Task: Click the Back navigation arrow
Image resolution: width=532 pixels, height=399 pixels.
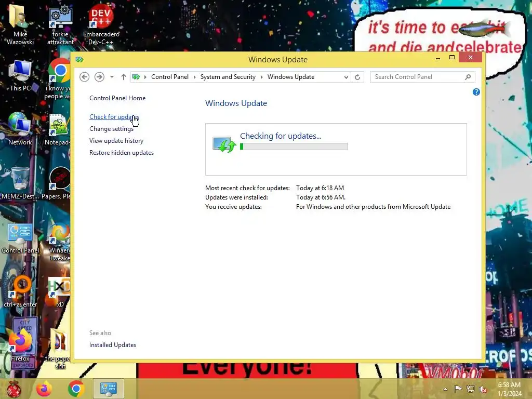Action: [85, 77]
